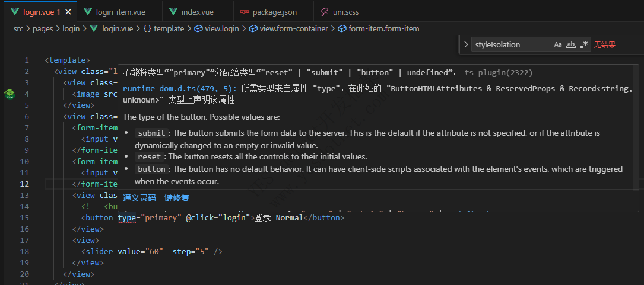Open the src breadcrumb dropdown
644x285 pixels.
pyautogui.click(x=18, y=28)
